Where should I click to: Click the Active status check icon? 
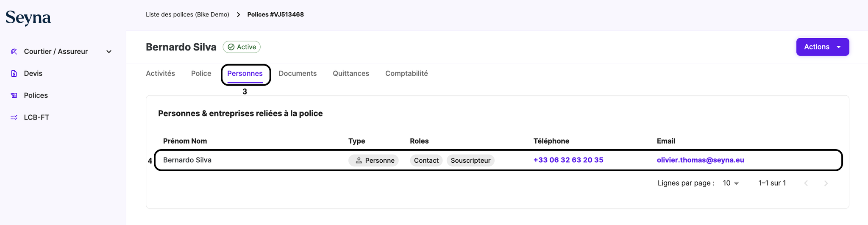231,47
